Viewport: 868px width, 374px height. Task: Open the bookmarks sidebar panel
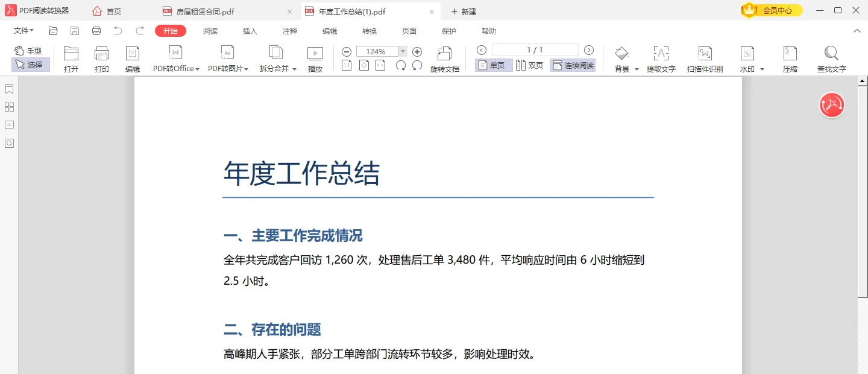click(9, 89)
